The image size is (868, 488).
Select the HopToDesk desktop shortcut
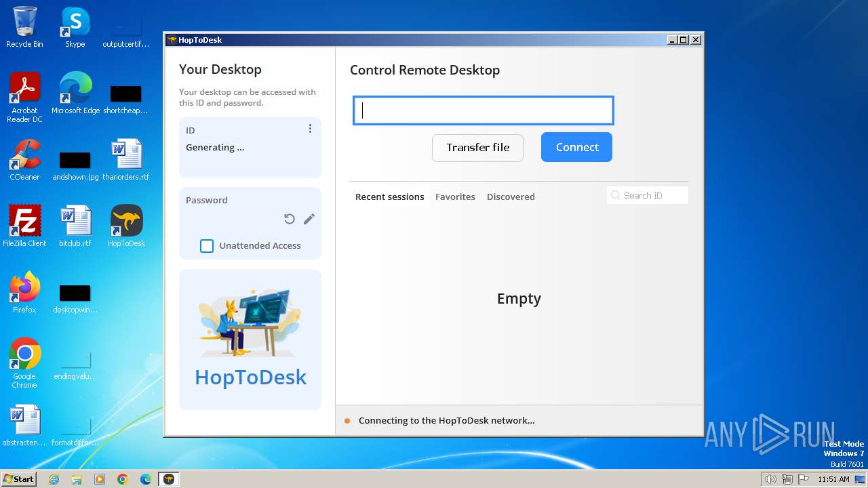[126, 226]
